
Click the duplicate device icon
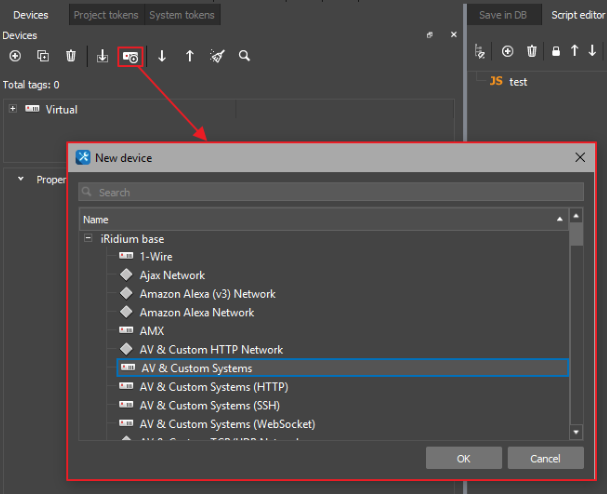point(43,56)
